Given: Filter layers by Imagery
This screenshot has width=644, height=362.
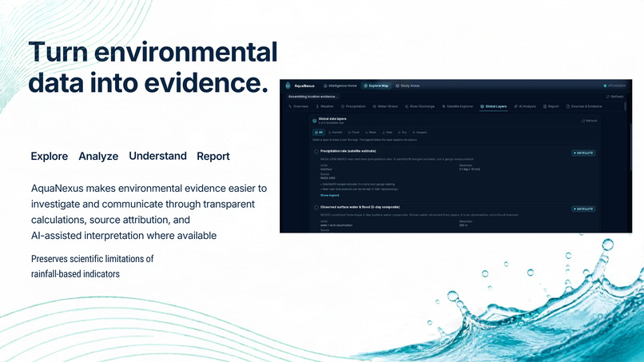Looking at the screenshot, I should pos(419,133).
